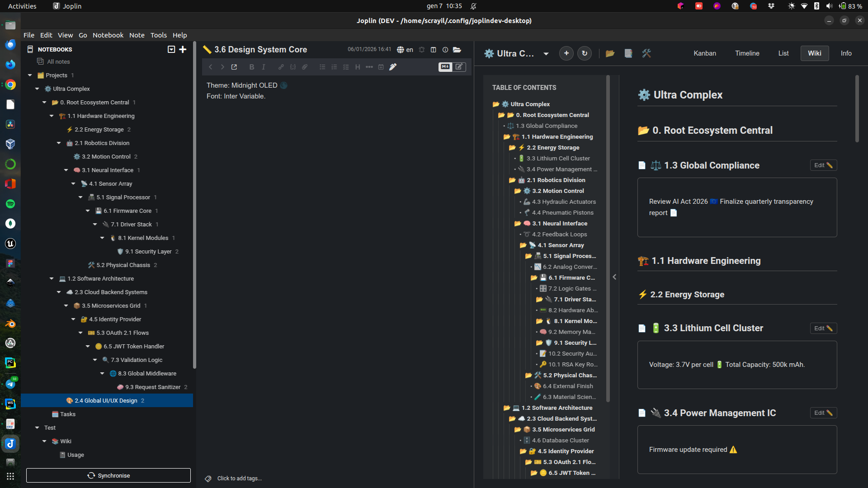Collapse the Ultra Complex notebook
The image size is (868, 488).
37,89
